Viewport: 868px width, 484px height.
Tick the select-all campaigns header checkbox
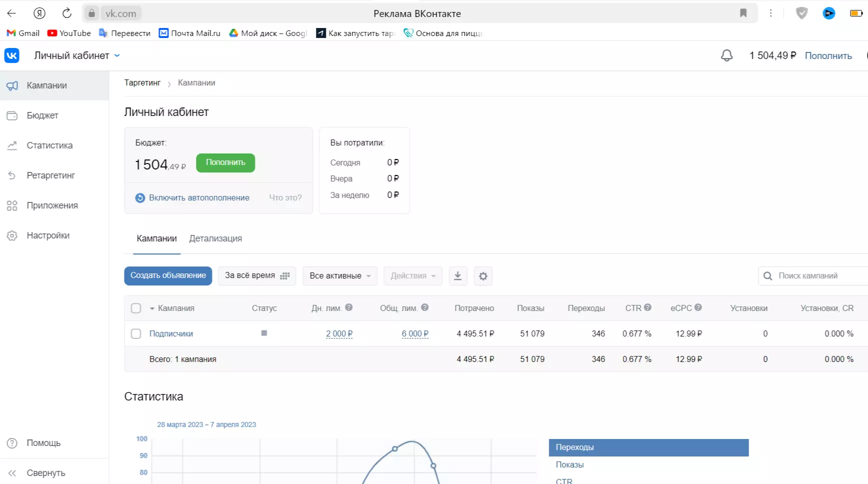[x=136, y=308]
